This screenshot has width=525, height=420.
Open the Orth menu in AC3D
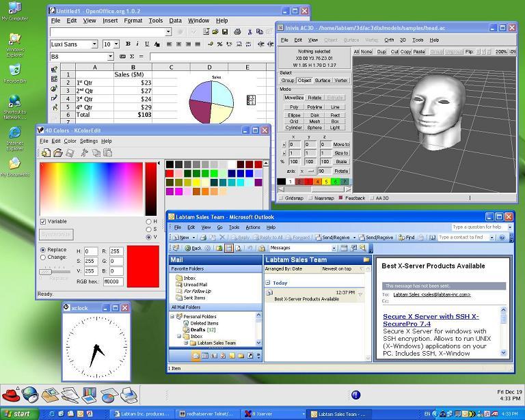click(388, 40)
